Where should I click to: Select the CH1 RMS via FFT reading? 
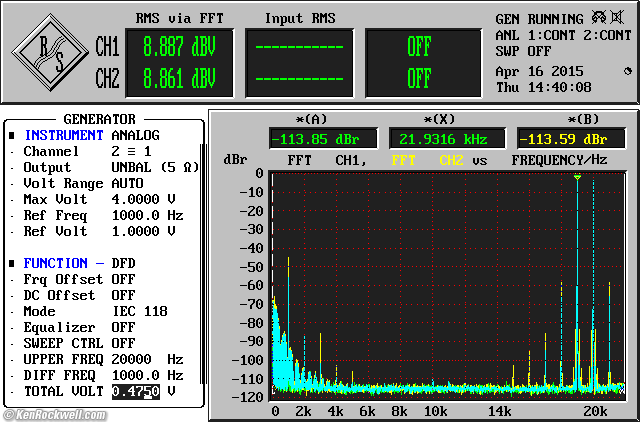179,47
